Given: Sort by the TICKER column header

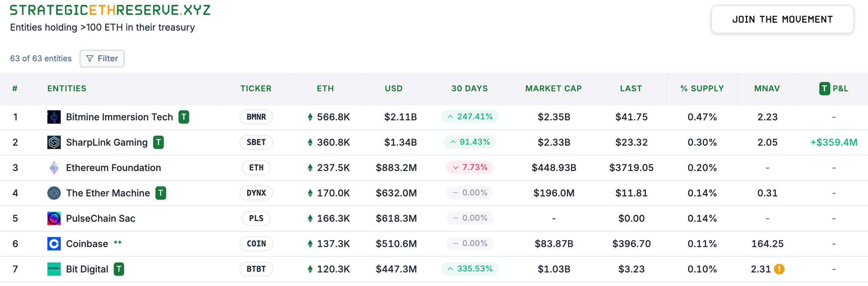Looking at the screenshot, I should pyautogui.click(x=256, y=89).
